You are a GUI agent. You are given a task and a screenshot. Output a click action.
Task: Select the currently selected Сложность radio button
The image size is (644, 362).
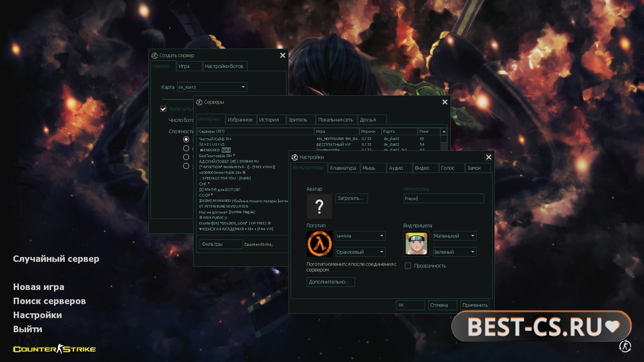186,139
